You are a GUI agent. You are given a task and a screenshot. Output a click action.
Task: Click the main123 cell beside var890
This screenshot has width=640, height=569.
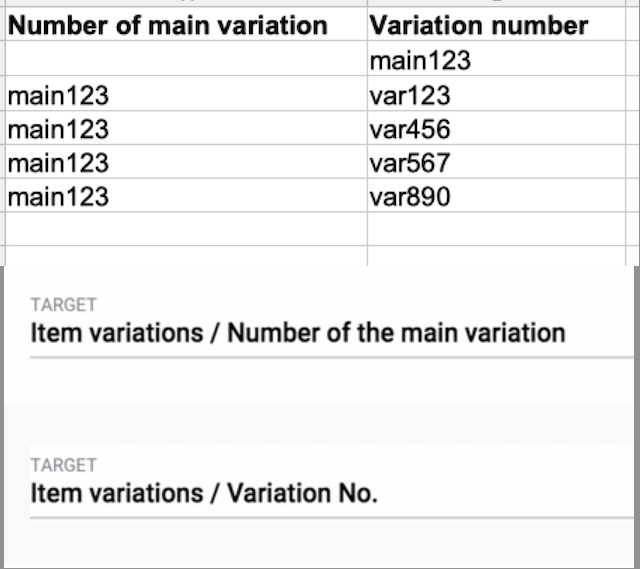[58, 197]
